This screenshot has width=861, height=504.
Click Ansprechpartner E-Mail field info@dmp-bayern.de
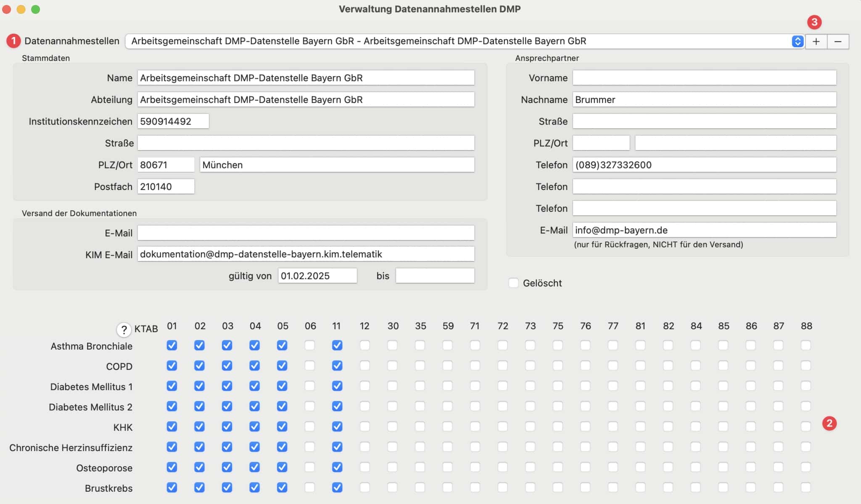(x=704, y=230)
